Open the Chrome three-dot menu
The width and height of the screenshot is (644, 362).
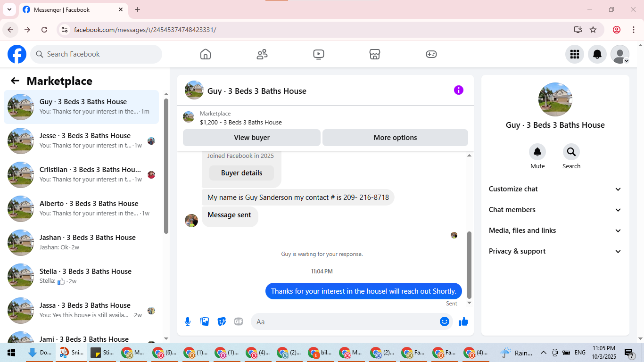pos(633,30)
